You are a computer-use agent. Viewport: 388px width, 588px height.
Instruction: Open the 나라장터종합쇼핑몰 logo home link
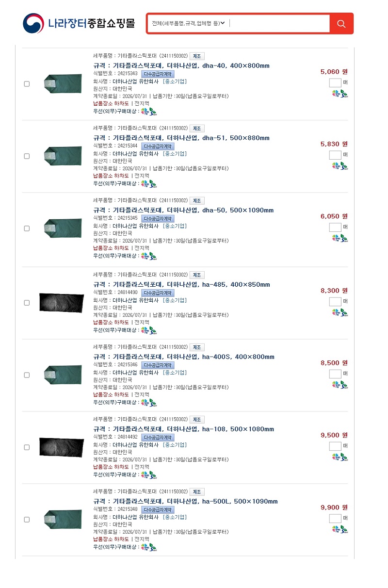coord(79,23)
